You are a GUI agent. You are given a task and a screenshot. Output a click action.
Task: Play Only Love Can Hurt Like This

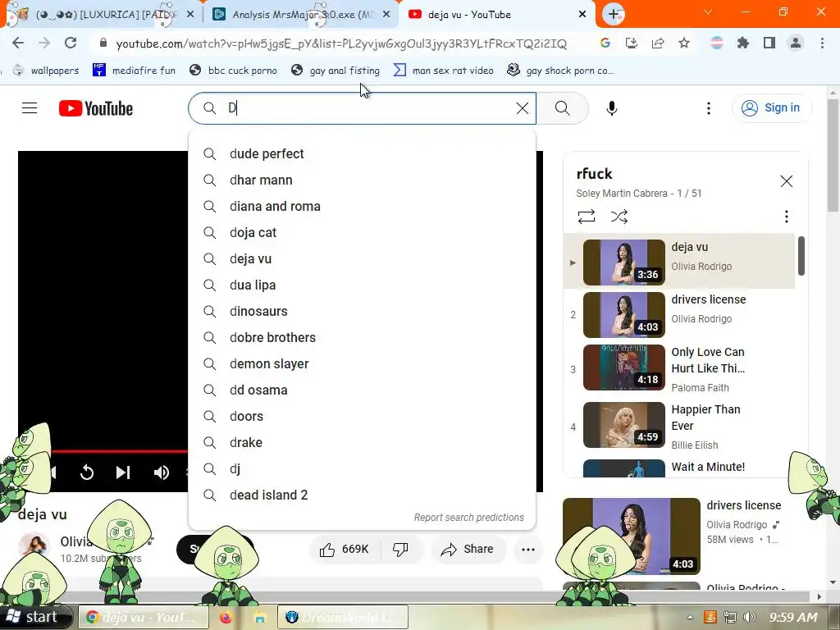(679, 368)
